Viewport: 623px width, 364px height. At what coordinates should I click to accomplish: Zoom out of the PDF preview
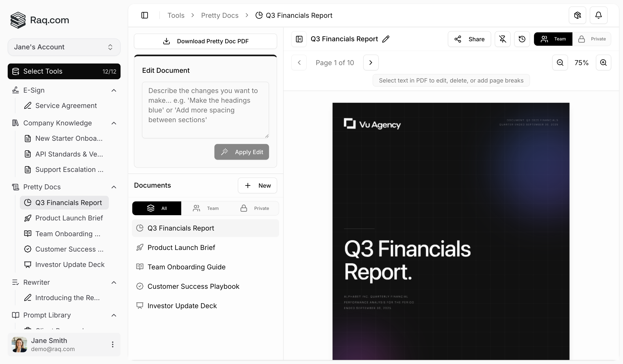coord(560,62)
